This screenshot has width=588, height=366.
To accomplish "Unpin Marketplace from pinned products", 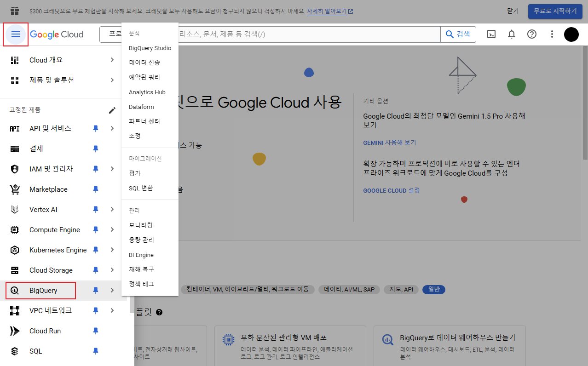I will [96, 189].
